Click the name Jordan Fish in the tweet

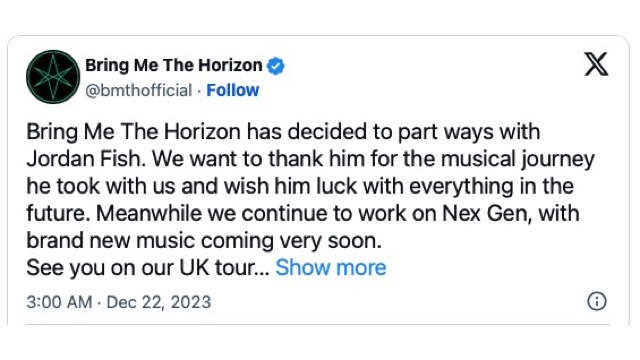86,159
